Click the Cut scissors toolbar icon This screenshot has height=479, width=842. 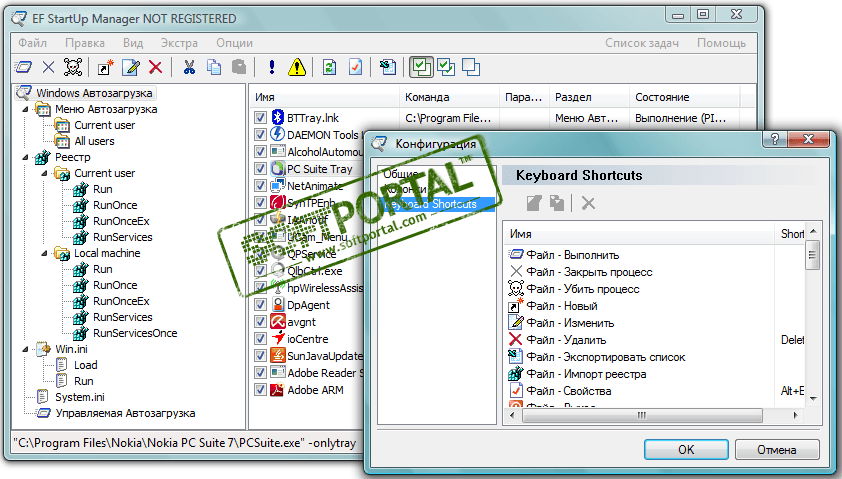188,67
